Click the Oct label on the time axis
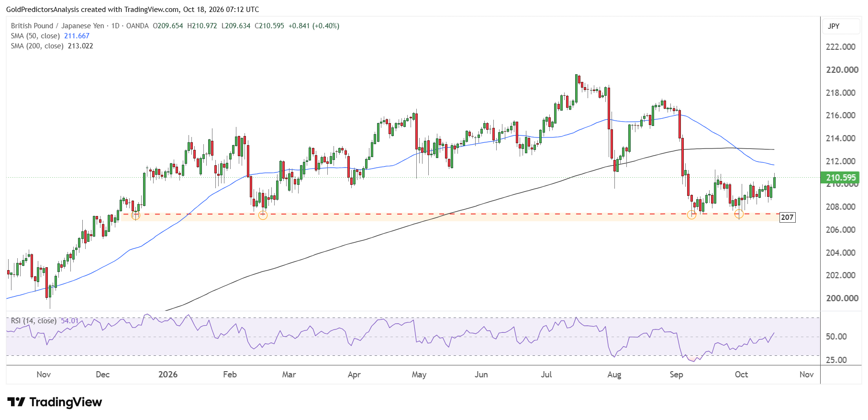868x420 pixels. 742,375
